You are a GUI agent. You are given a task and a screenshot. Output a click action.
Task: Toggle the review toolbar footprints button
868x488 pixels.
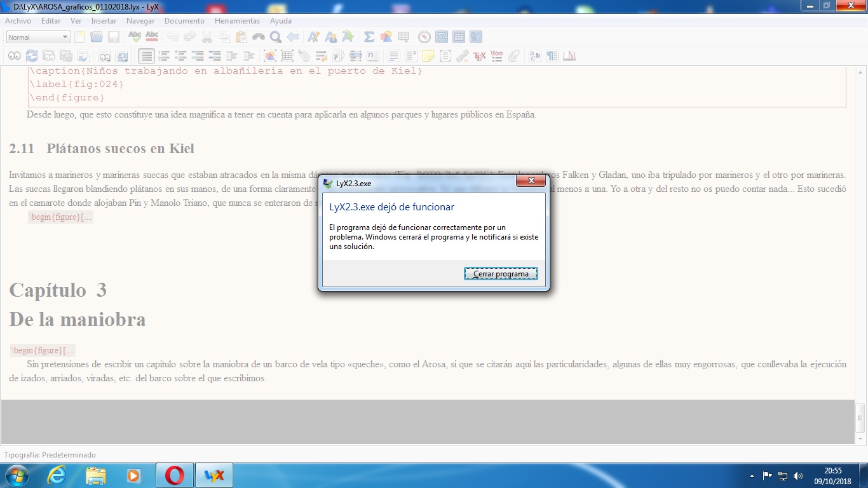(x=476, y=37)
